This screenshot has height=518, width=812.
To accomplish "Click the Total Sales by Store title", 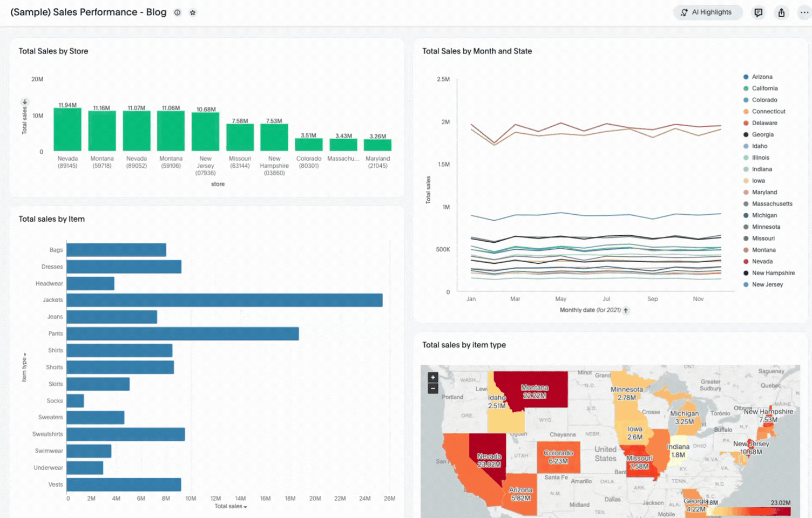I will (53, 51).
